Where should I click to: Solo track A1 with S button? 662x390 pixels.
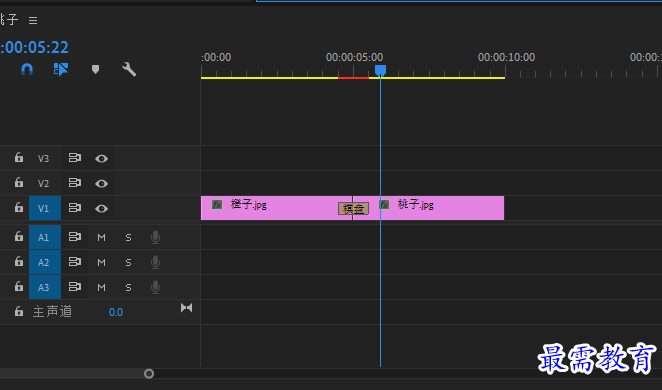pos(128,238)
